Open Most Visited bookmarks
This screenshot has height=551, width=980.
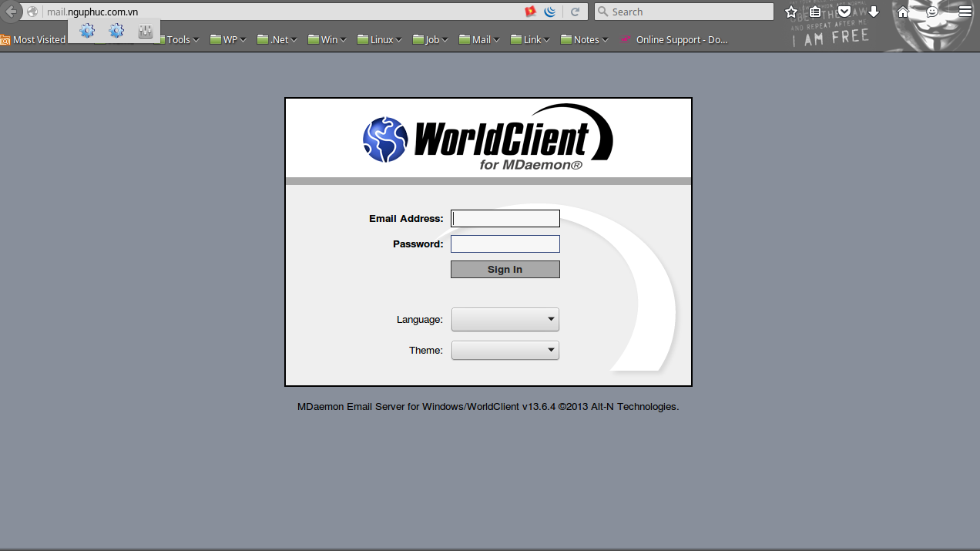(x=33, y=39)
